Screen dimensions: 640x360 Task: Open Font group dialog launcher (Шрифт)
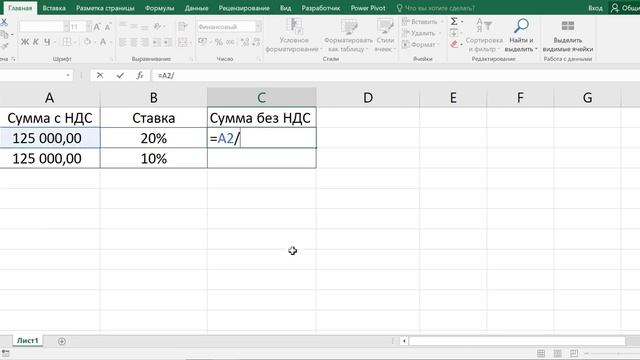click(x=111, y=59)
